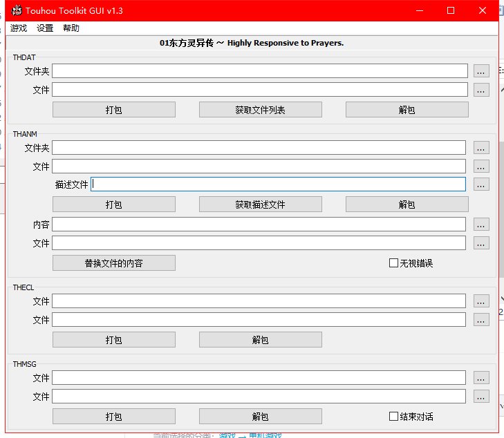The image size is (504, 438).
Task: Click the THECL 打包 button
Action: [x=114, y=340]
